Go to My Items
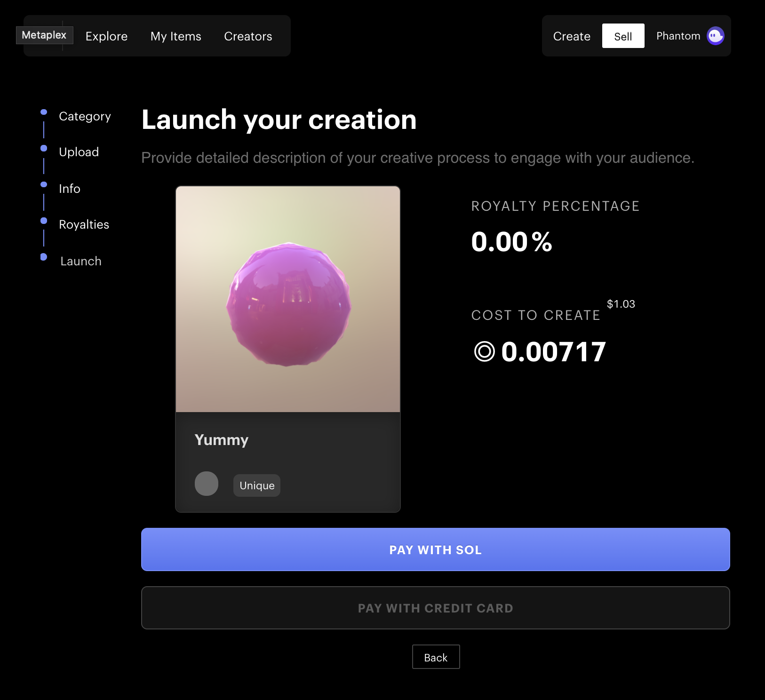Image resolution: width=765 pixels, height=700 pixels. [175, 36]
